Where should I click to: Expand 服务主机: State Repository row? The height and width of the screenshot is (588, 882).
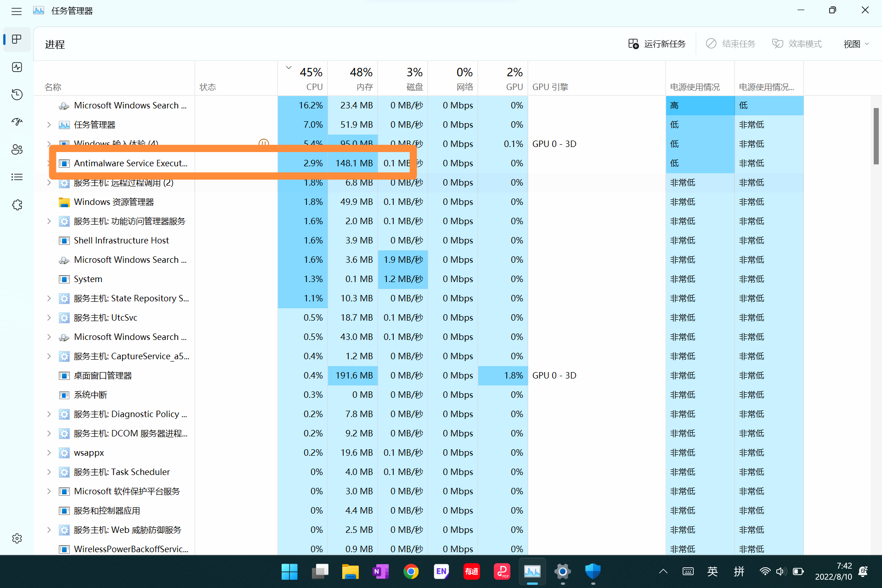(49, 298)
